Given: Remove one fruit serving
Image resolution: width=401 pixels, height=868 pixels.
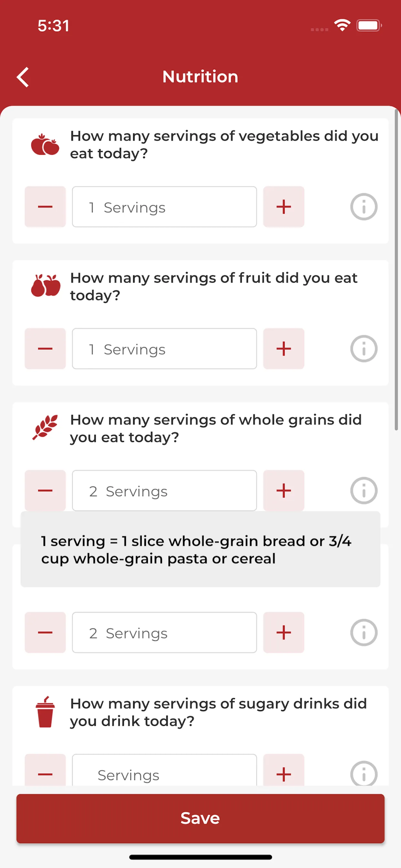Looking at the screenshot, I should point(45,349).
